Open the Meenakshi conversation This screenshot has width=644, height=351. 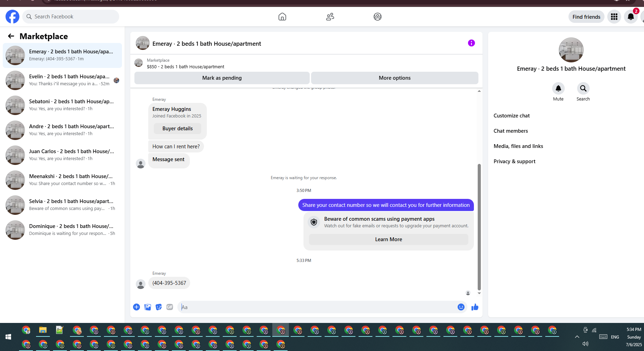62,180
